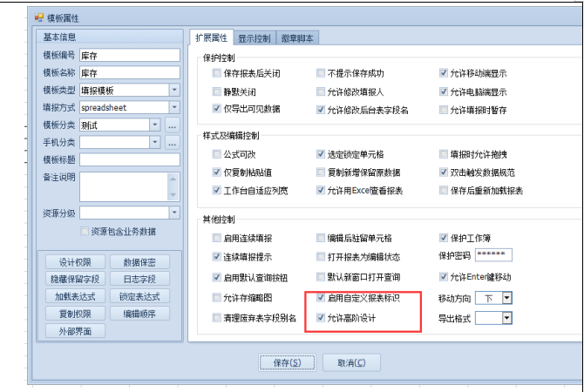Switch to the 显示控制 tab
The height and width of the screenshot is (392, 584).
coord(254,37)
